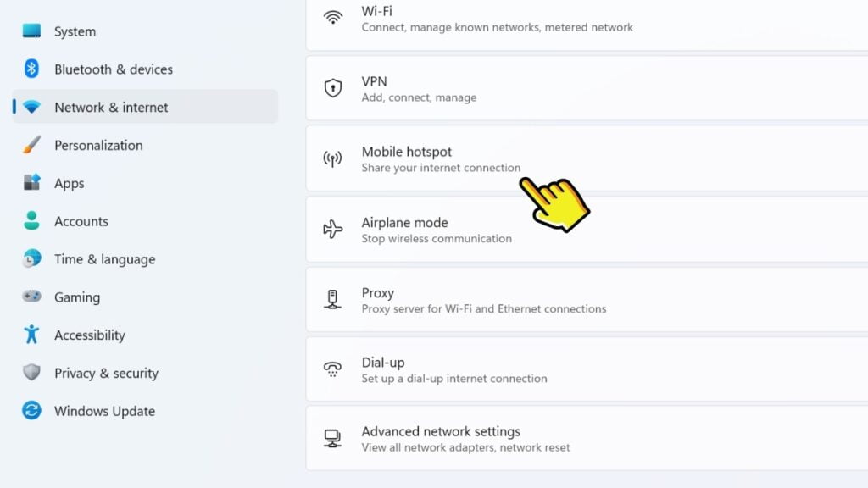Open the System settings section

point(75,30)
